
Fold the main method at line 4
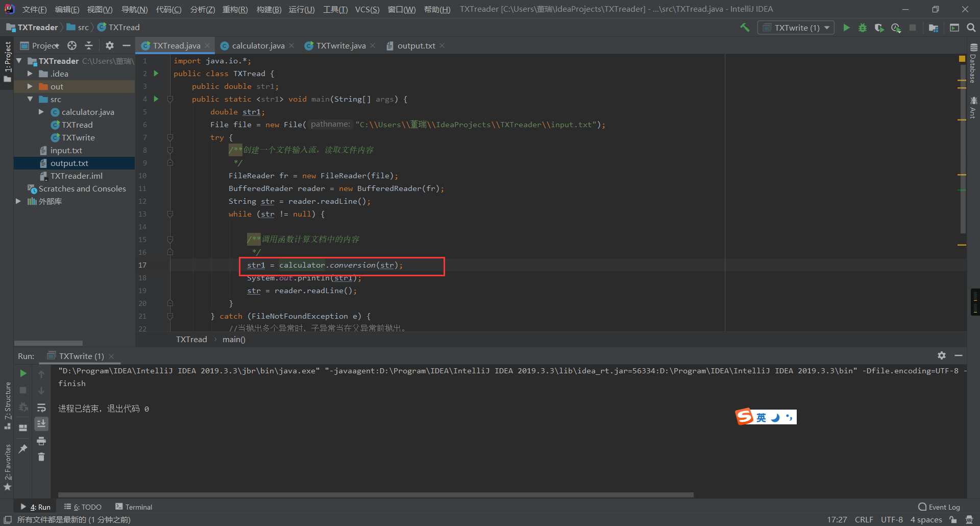[x=170, y=99]
